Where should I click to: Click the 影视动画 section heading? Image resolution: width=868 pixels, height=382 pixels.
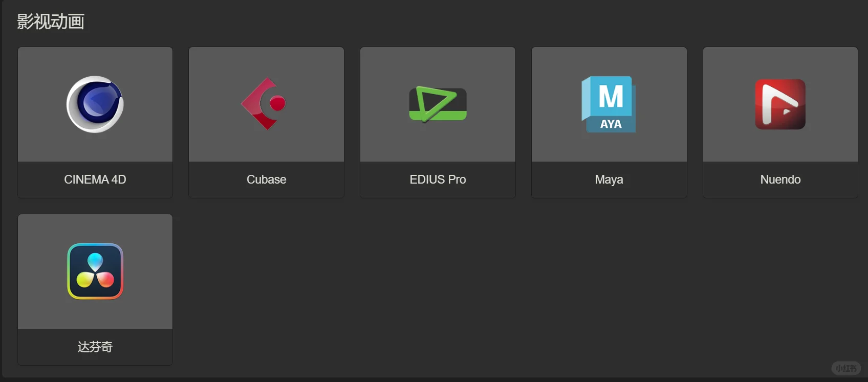(51, 21)
